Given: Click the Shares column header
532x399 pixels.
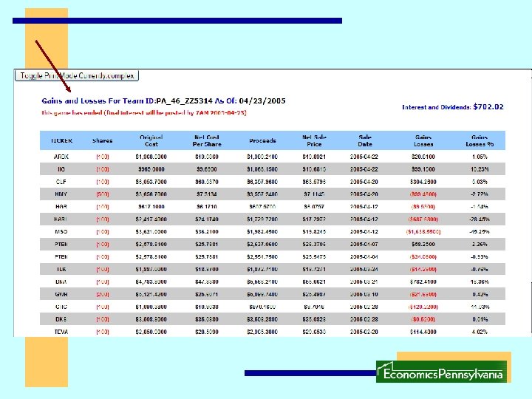Looking at the screenshot, I should point(102,140).
